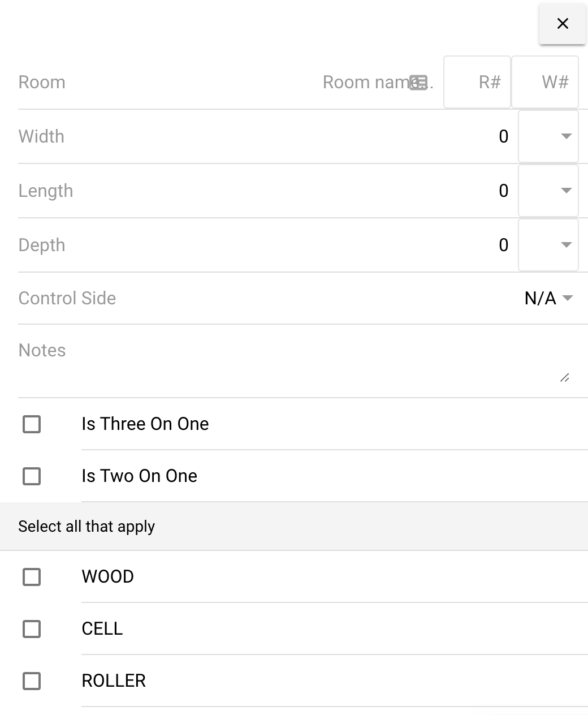Click the resize handle on Notes field
588x715 pixels.
coord(564,378)
